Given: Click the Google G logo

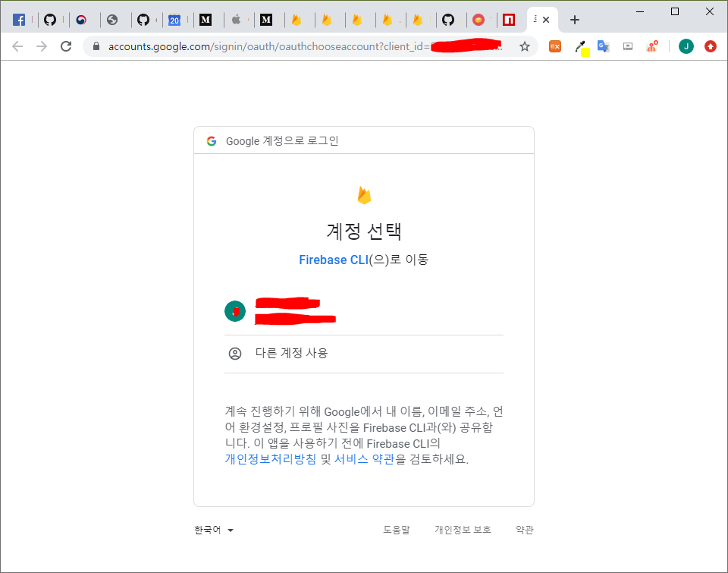Looking at the screenshot, I should pyautogui.click(x=212, y=141).
